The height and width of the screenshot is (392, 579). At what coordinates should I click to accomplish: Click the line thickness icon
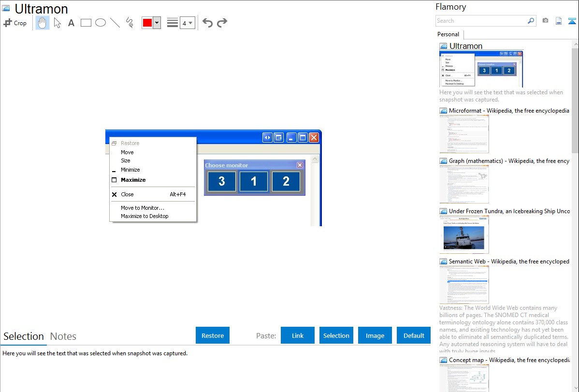click(173, 23)
